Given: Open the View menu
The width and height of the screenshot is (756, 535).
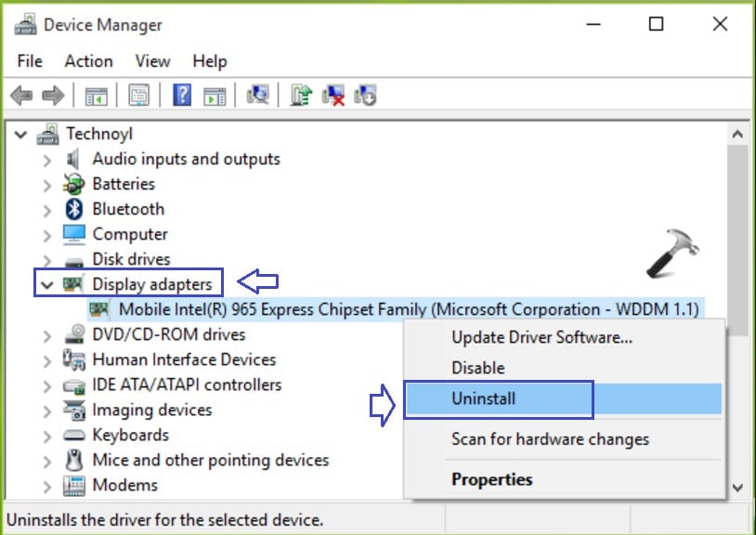Looking at the screenshot, I should (152, 61).
